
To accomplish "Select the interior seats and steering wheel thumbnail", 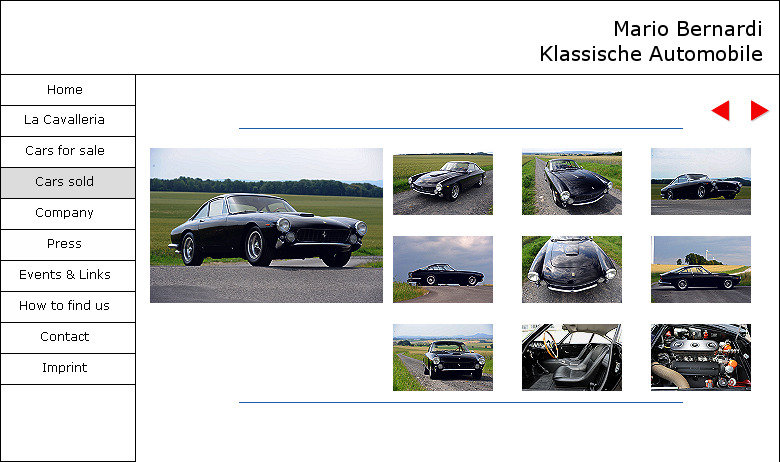I will [572, 358].
